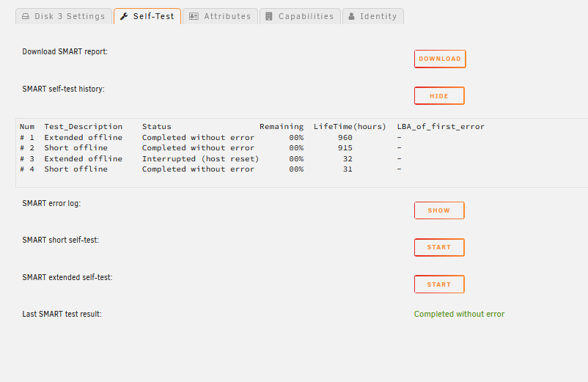Switch to Disk 3 Settings tab
Screen dimensions: 588x382
coord(64,16)
